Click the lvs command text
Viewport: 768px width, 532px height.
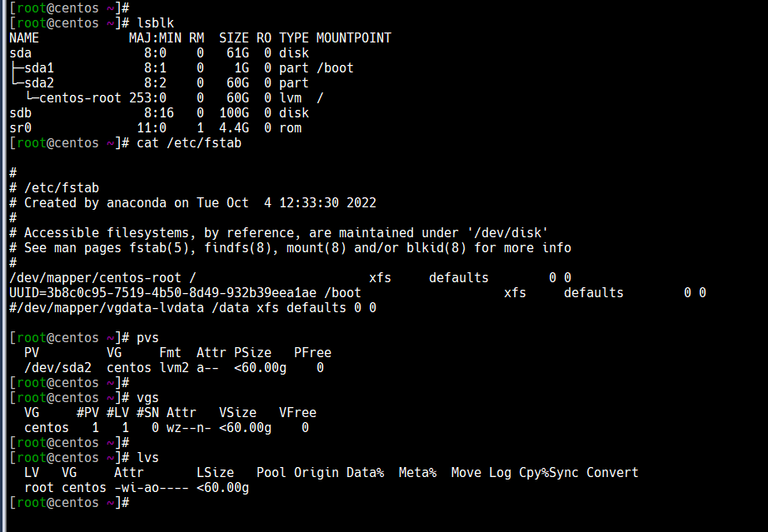tap(148, 458)
